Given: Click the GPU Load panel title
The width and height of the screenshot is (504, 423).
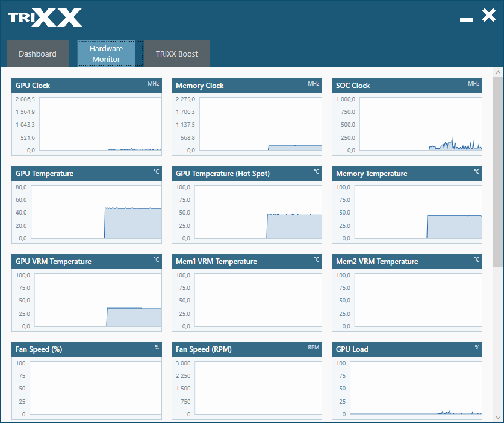Looking at the screenshot, I should coord(352,349).
